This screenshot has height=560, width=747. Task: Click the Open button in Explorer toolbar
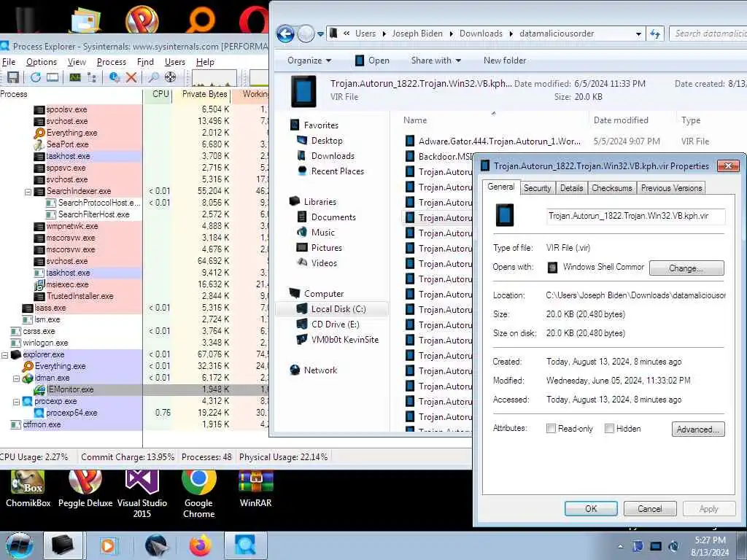click(x=373, y=61)
